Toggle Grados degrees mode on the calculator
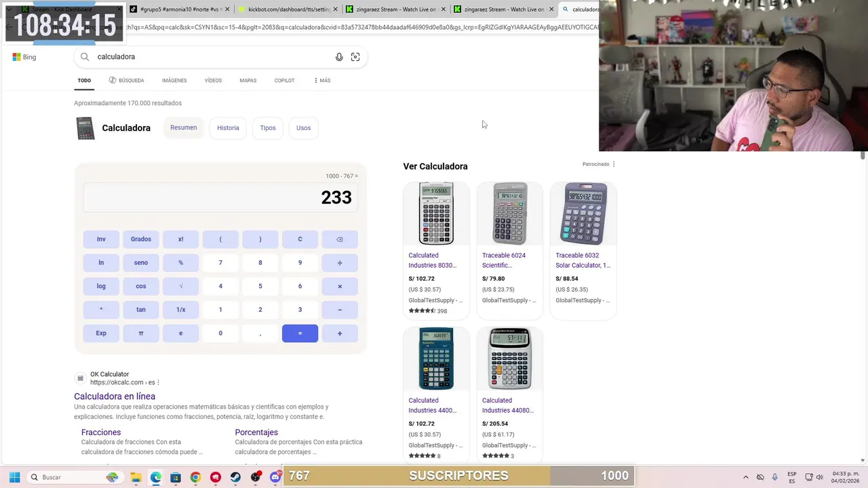868x488 pixels. [141, 239]
